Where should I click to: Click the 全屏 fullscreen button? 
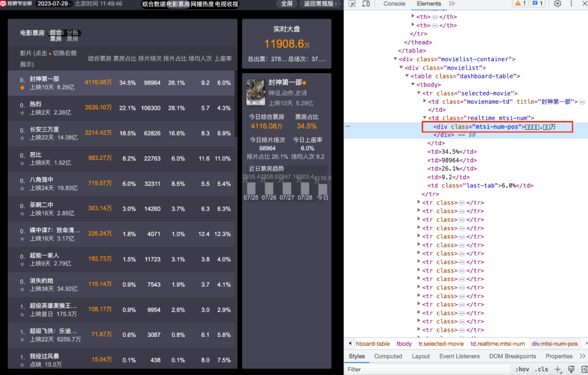(287, 4)
